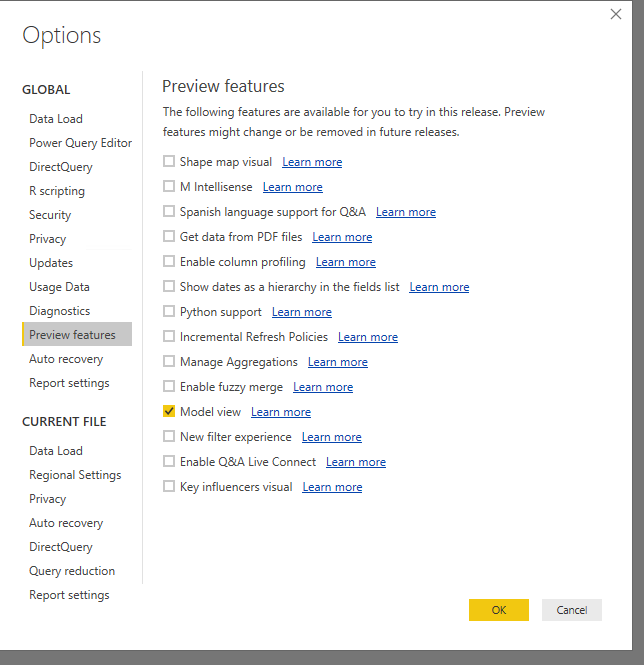Enable Key influencers visual checkbox

pyautogui.click(x=169, y=486)
